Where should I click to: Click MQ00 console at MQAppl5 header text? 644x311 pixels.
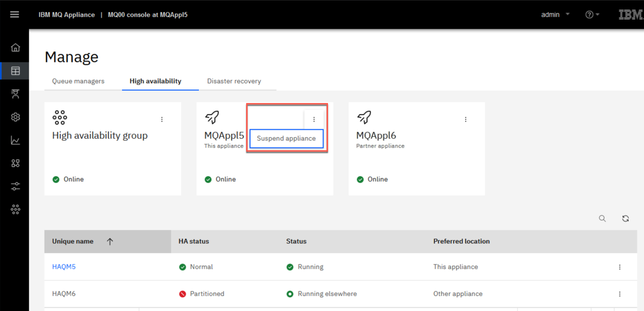tap(147, 14)
